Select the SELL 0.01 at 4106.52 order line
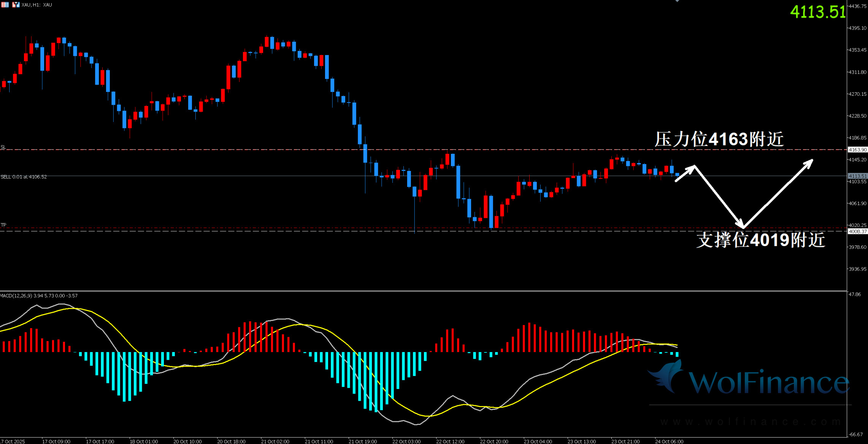868x444 pixels. [24, 177]
